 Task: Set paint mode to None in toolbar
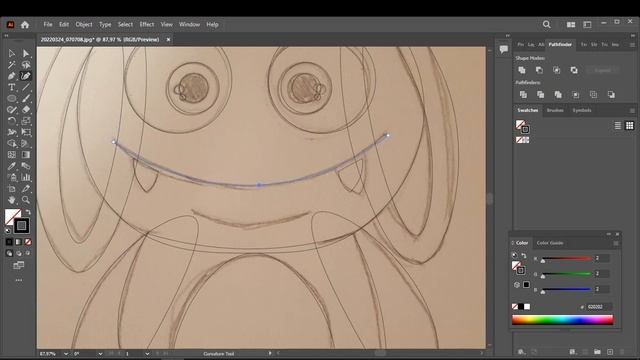[x=28, y=242]
